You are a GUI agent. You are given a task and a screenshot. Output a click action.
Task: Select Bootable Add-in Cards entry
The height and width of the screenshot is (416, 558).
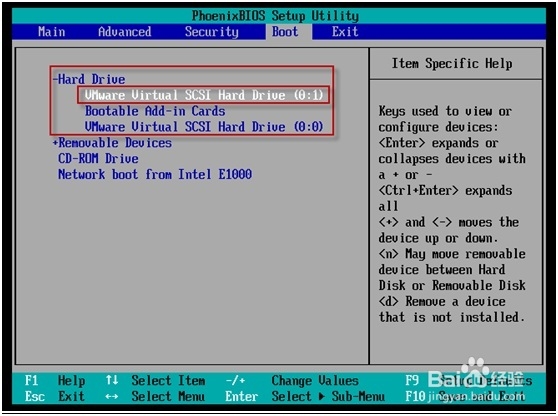point(155,111)
